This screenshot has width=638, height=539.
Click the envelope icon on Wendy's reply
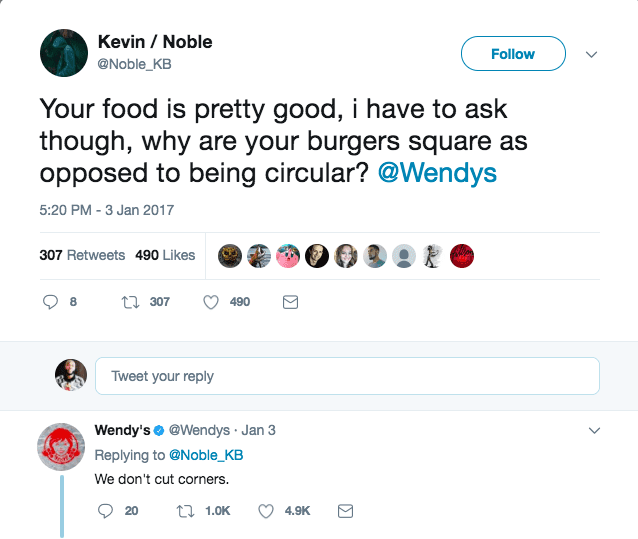pos(345,510)
